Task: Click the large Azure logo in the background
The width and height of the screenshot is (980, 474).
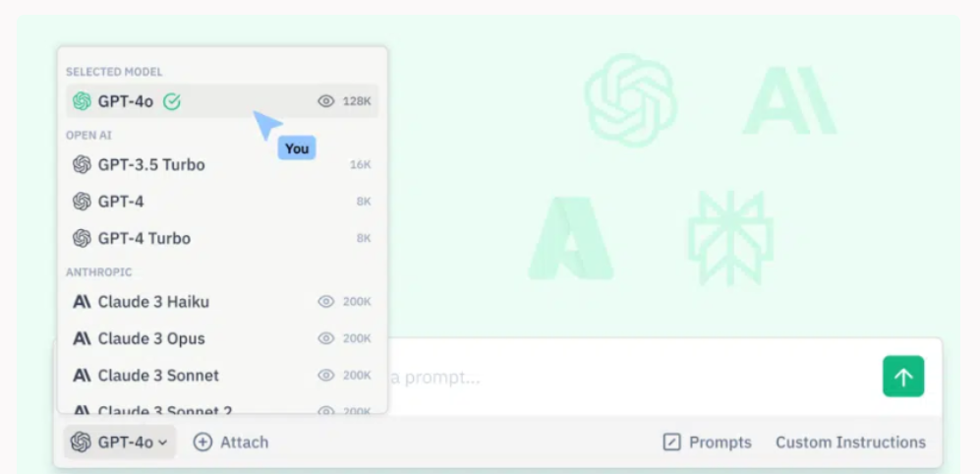Action: click(571, 238)
